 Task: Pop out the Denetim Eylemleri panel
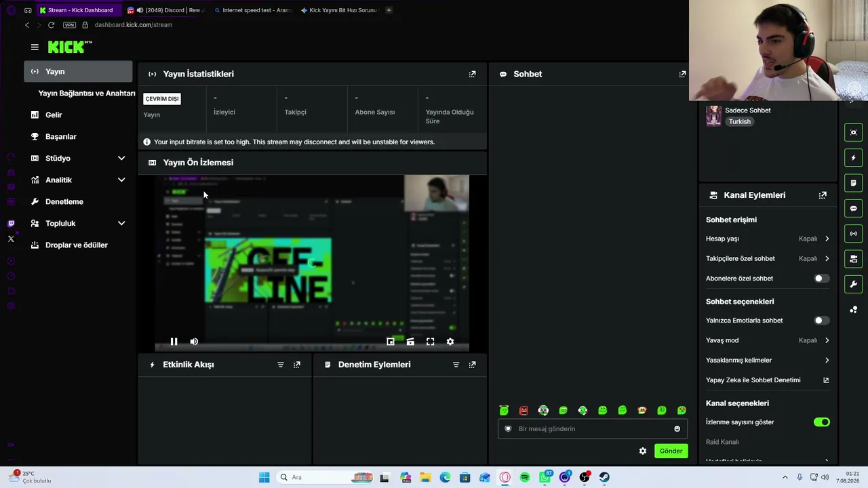472,365
